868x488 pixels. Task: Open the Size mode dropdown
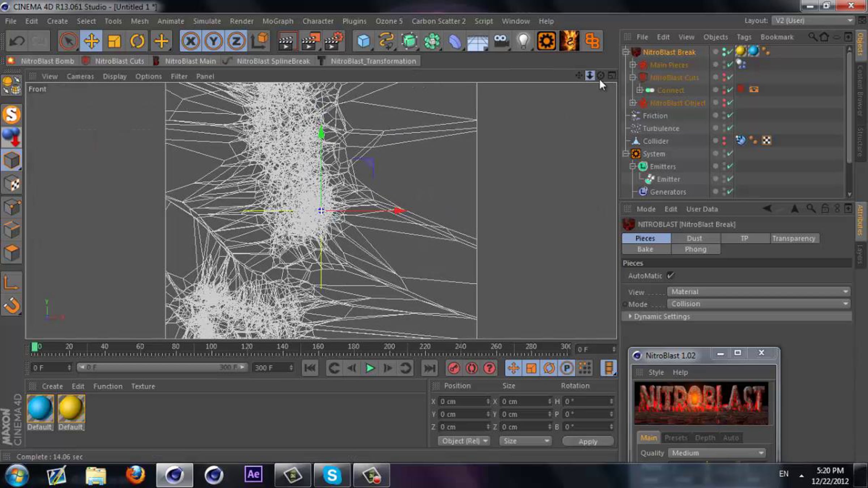pos(526,441)
